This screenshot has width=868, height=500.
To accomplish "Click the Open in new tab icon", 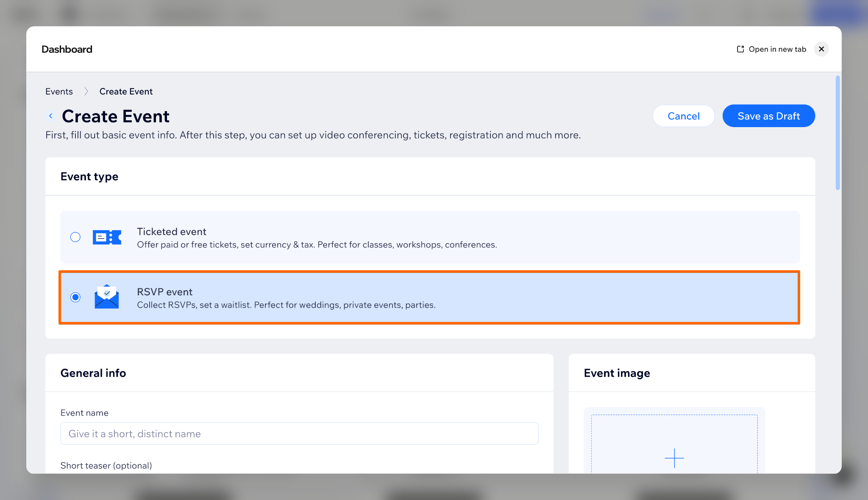I will click(740, 49).
